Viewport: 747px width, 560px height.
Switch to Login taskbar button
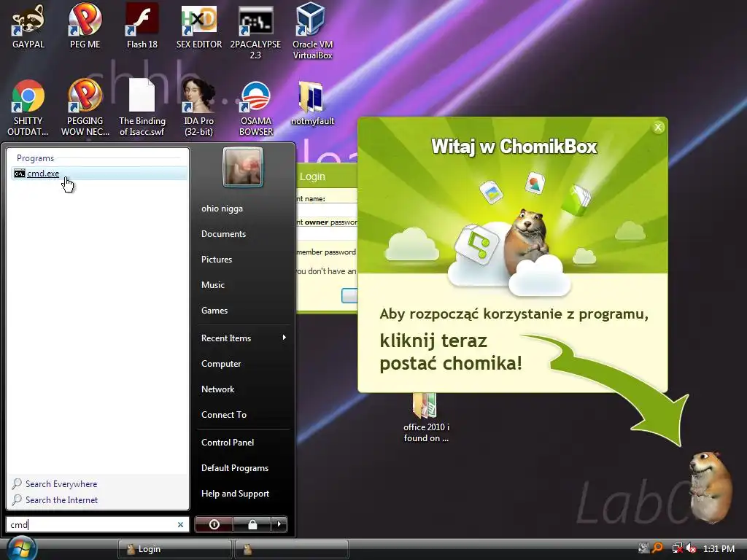tap(174, 549)
